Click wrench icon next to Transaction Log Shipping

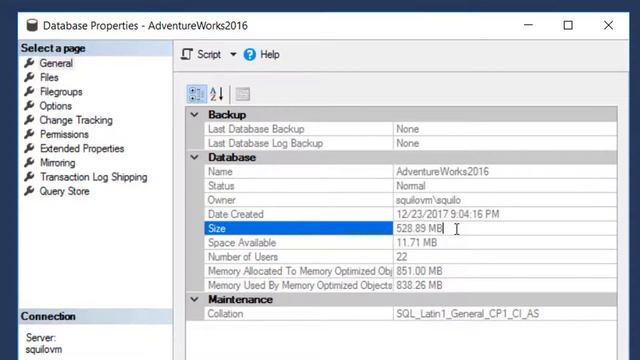29,177
